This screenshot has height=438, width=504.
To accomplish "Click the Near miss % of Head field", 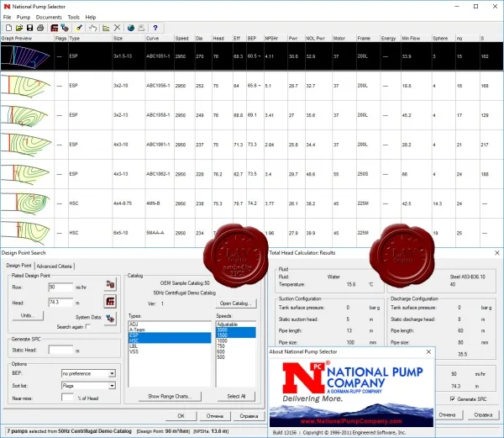I will tap(67, 398).
